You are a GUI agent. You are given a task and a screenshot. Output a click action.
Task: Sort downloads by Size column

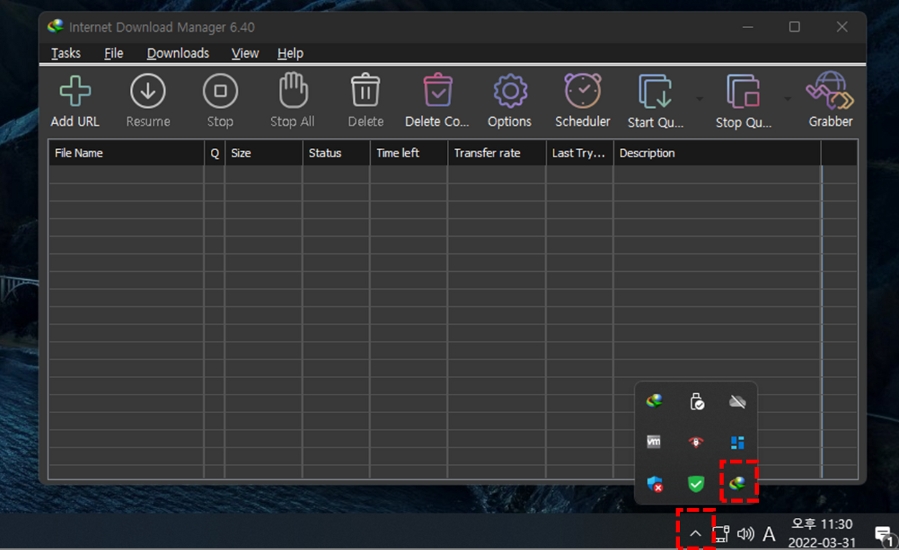(x=264, y=153)
